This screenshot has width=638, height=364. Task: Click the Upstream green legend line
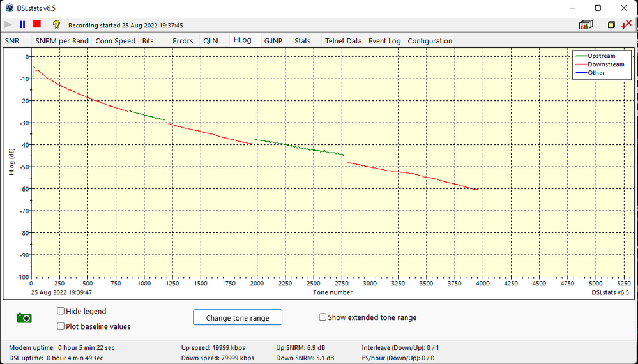581,56
